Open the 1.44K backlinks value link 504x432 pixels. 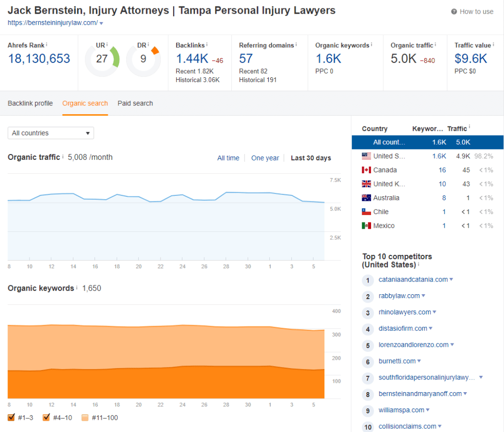192,59
